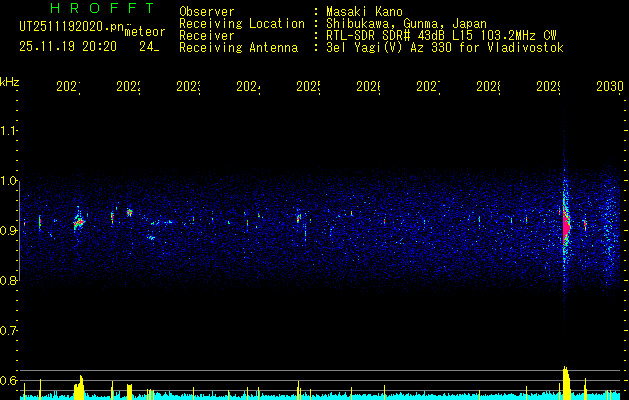Click the "Receiver" field label
Screen dimensions: 629x400
207,36
